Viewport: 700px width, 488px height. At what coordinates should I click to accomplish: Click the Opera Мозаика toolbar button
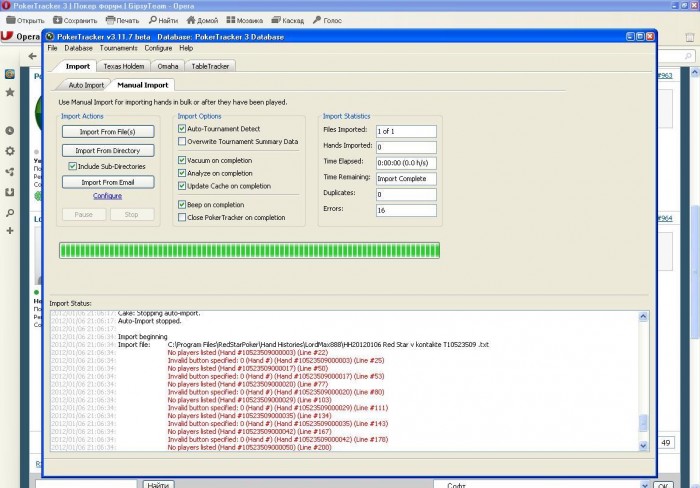(x=244, y=20)
